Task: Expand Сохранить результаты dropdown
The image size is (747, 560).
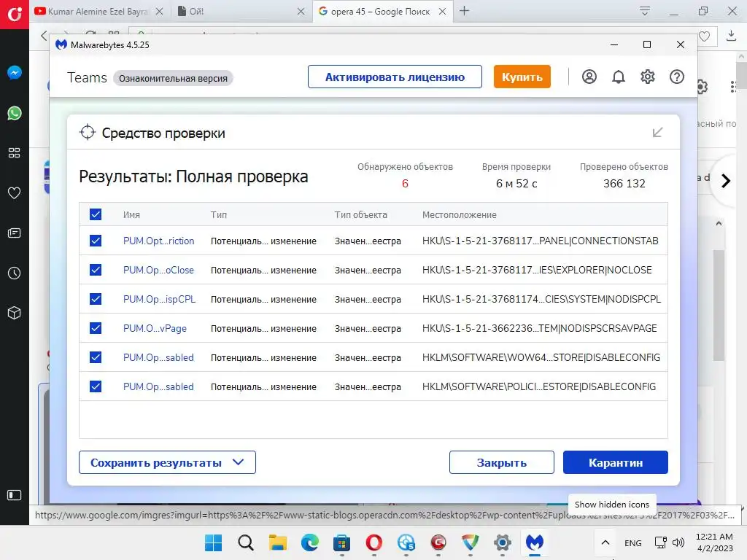Action: pos(167,462)
